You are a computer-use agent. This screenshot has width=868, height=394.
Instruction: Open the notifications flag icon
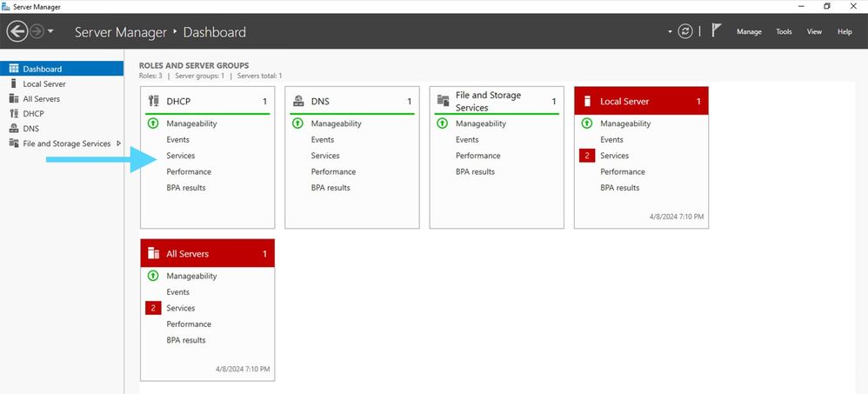pyautogui.click(x=717, y=31)
